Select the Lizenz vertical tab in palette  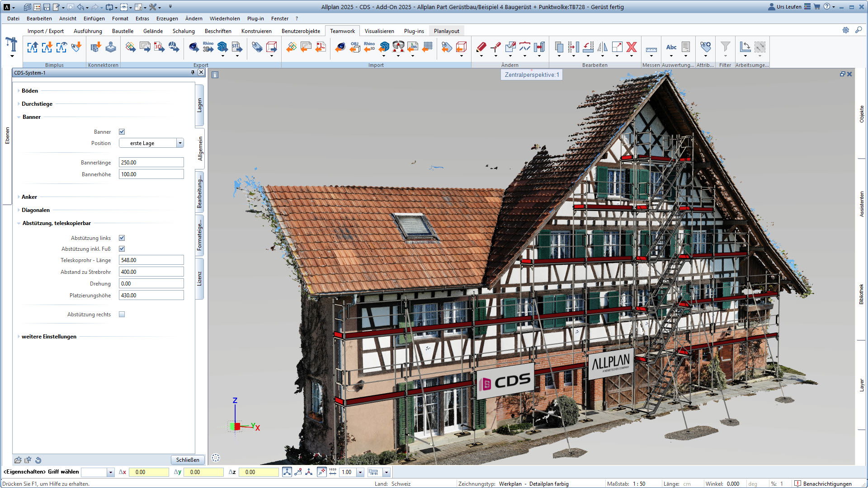(199, 279)
